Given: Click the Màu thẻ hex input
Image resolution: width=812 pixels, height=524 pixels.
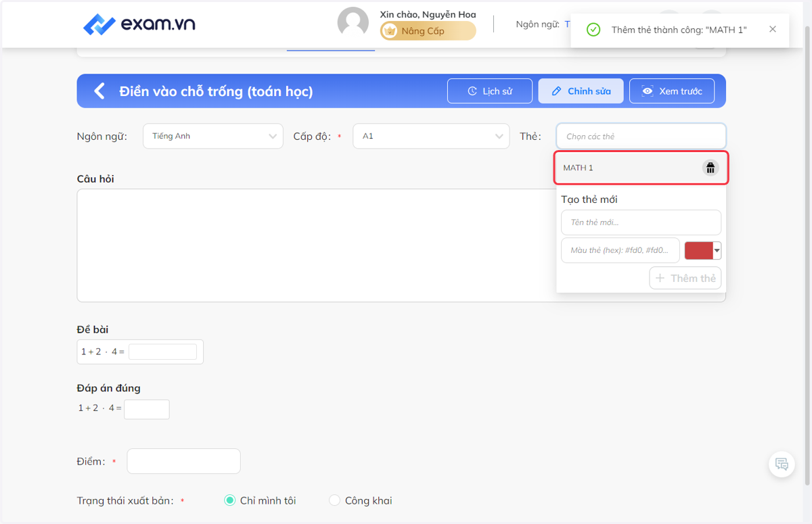Looking at the screenshot, I should click(621, 250).
